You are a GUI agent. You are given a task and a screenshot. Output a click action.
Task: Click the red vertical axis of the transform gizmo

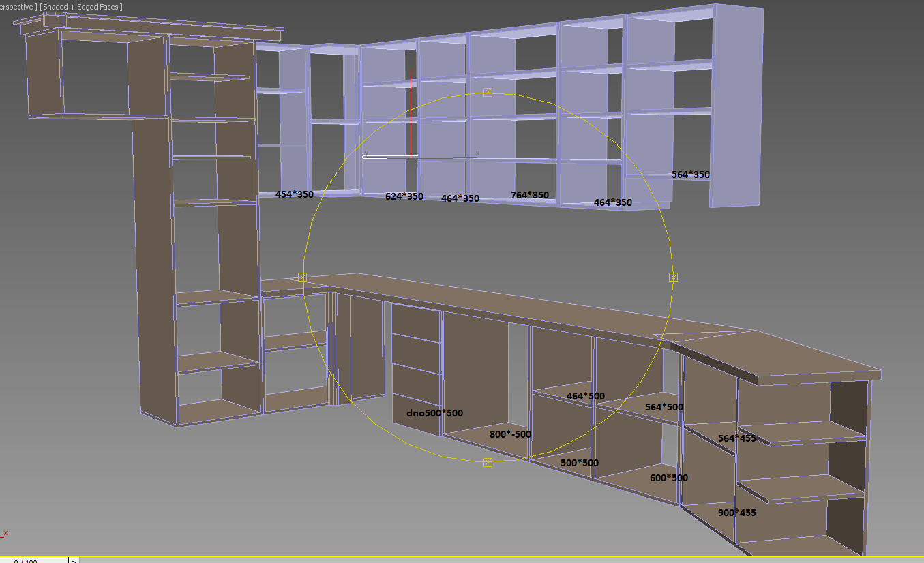(x=411, y=112)
